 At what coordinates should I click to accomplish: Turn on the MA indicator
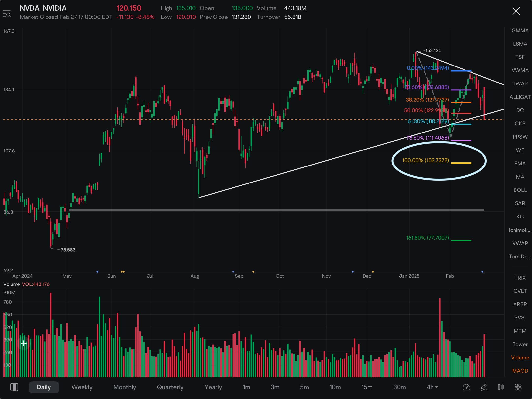pos(520,177)
